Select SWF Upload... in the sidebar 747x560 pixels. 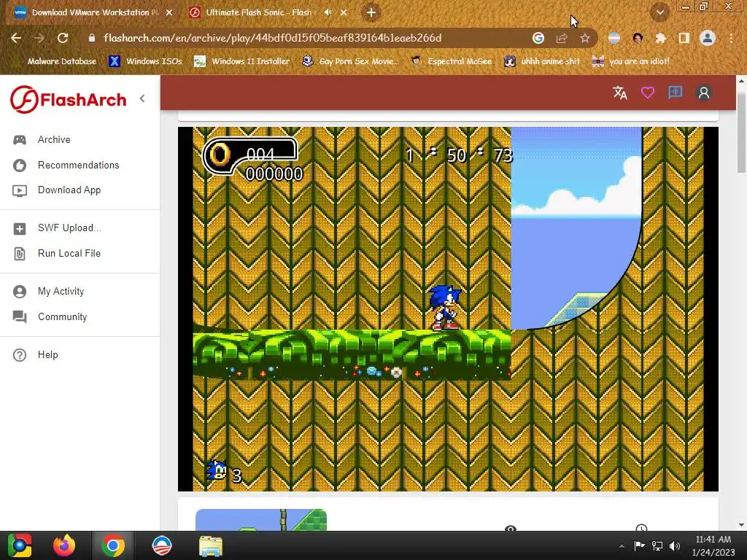69,228
